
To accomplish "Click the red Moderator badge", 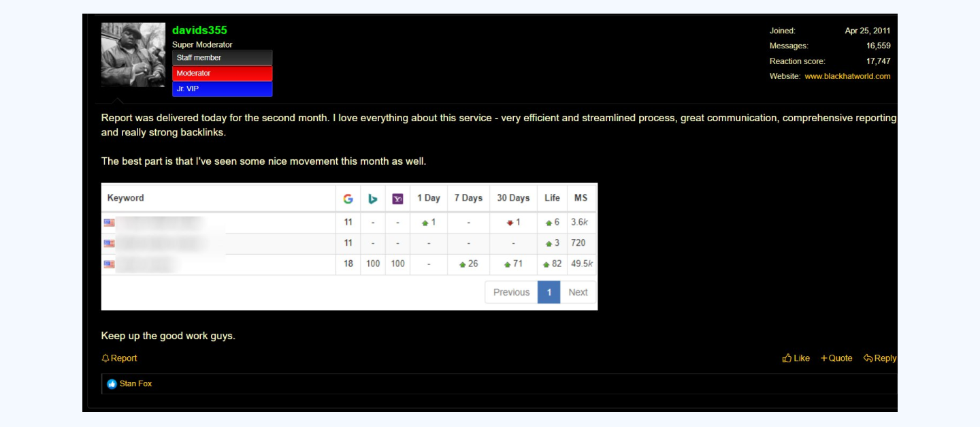I will [222, 73].
